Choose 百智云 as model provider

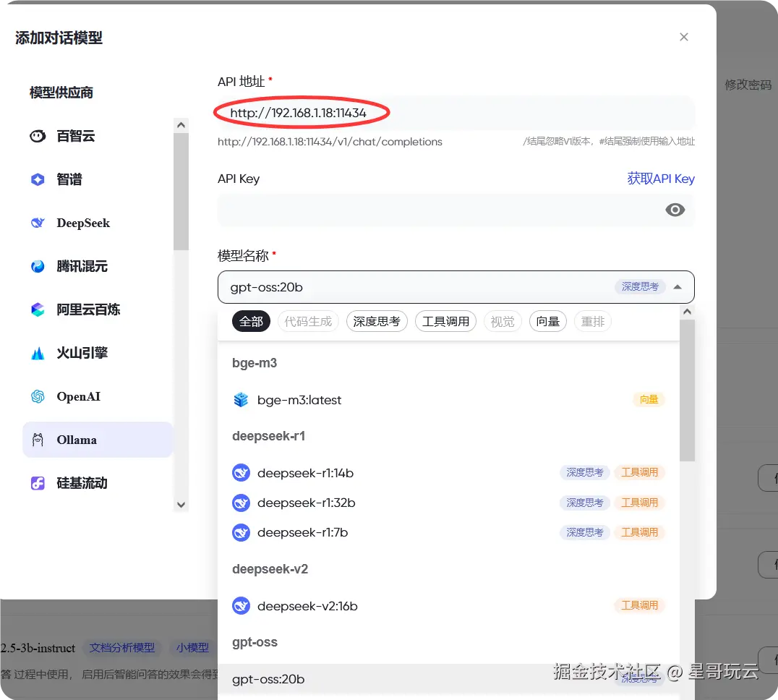(98, 136)
